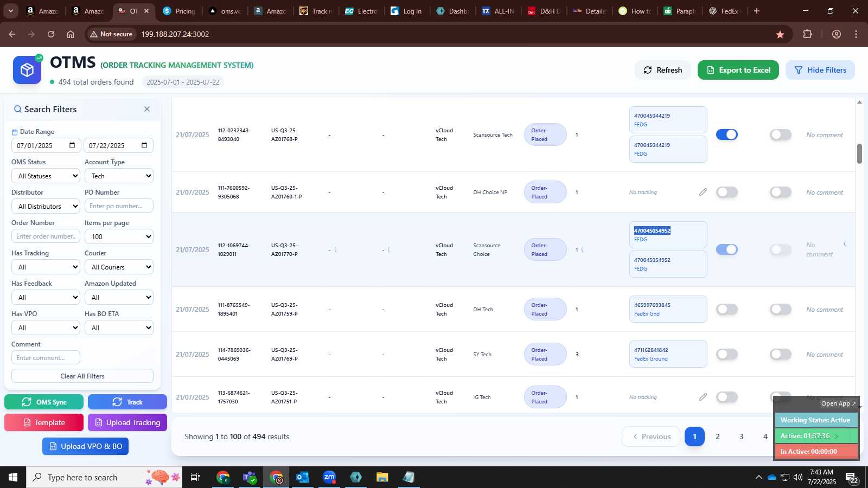This screenshot has height=488, width=868.
Task: Click the Upload Tracking button
Action: point(127,422)
